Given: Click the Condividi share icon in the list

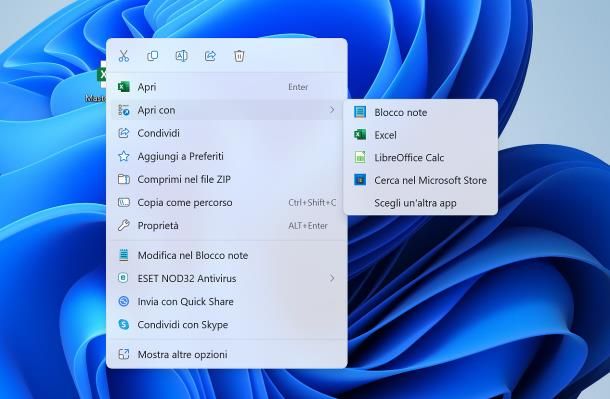Looking at the screenshot, I should (124, 133).
